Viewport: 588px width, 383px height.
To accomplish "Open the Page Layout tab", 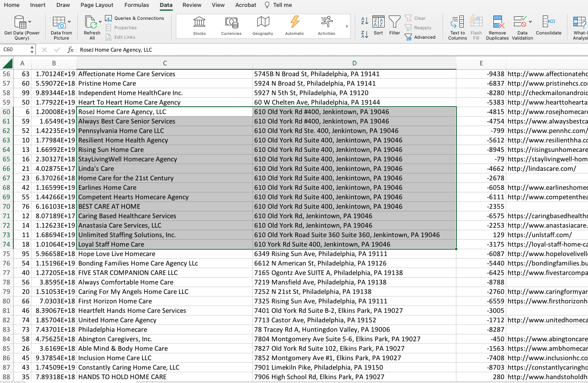I will (97, 5).
